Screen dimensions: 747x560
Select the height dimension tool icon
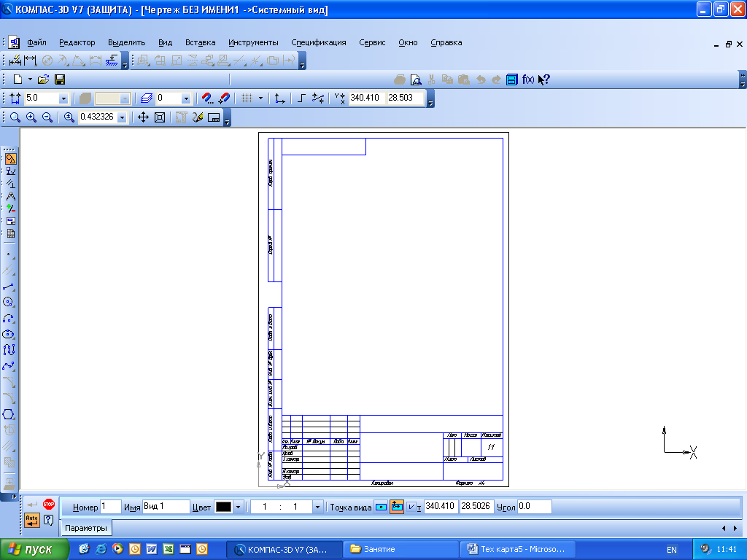(112, 61)
